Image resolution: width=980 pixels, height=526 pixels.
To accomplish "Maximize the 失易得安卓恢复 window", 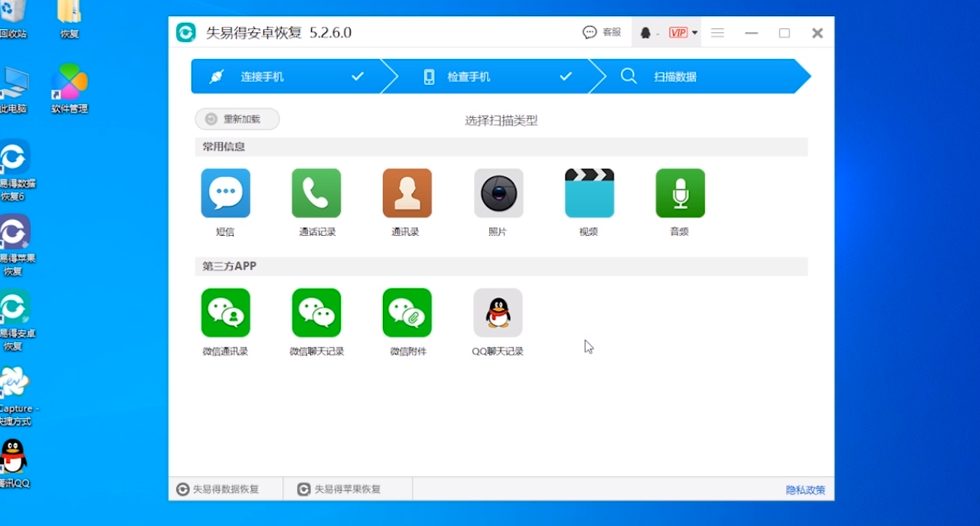I will coord(785,33).
